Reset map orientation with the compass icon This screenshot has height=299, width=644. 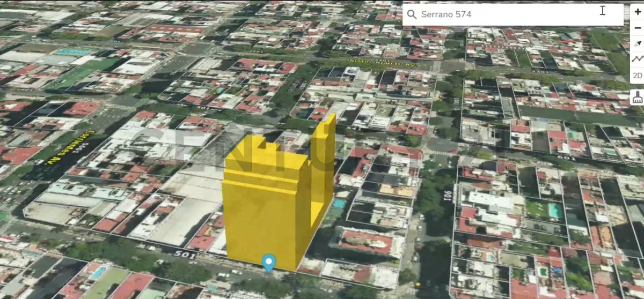point(637,43)
